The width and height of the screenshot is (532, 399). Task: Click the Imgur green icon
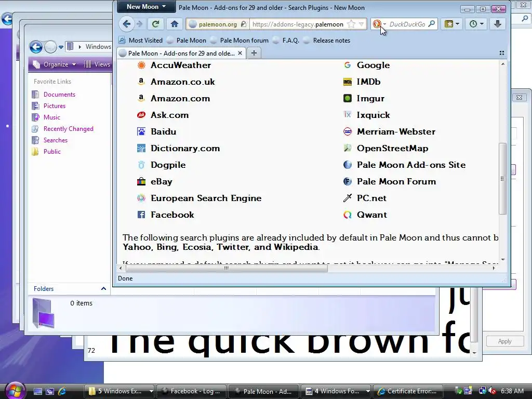tap(348, 98)
